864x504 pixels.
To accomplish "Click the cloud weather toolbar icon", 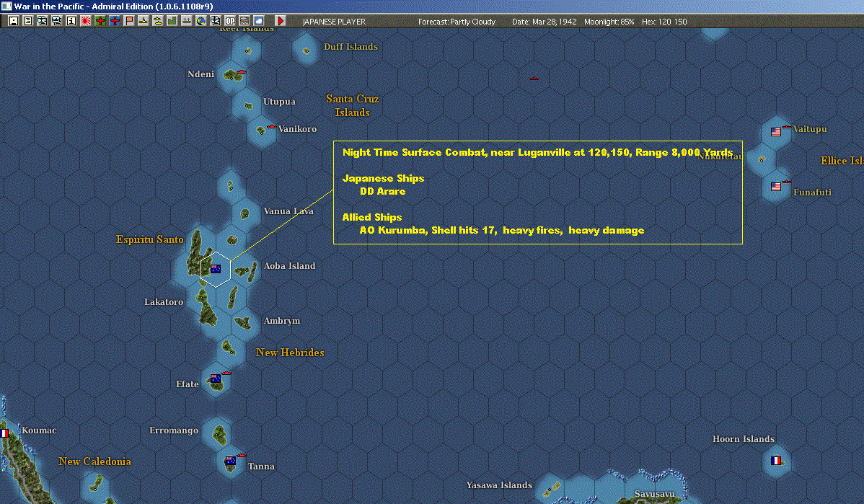I will click(258, 21).
